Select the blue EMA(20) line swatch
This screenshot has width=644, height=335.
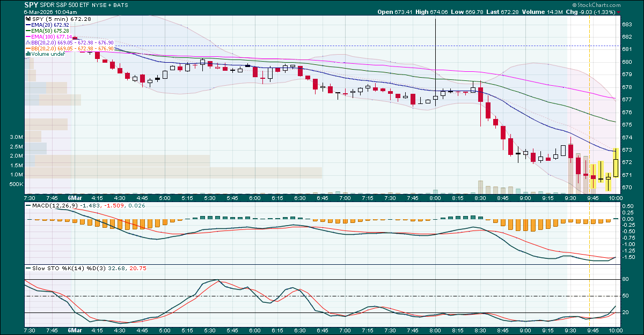[28, 25]
